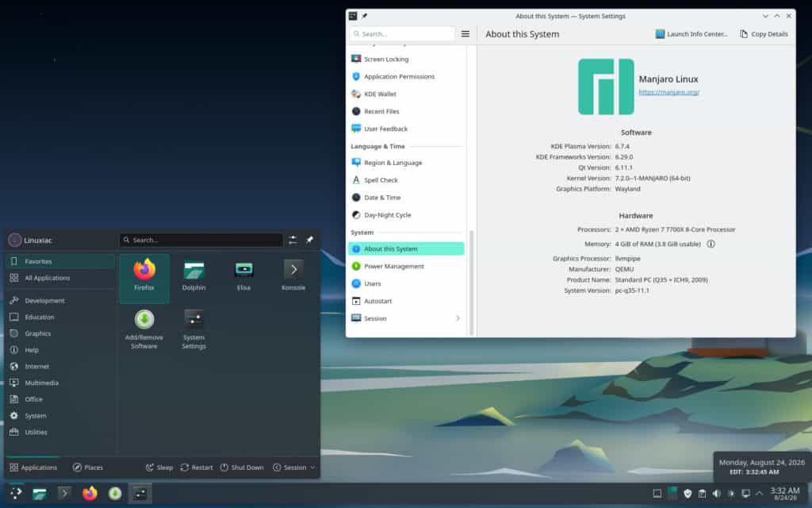Open Add/Remove Software from the taskbar
Image resolution: width=812 pixels, height=508 pixels.
click(114, 494)
